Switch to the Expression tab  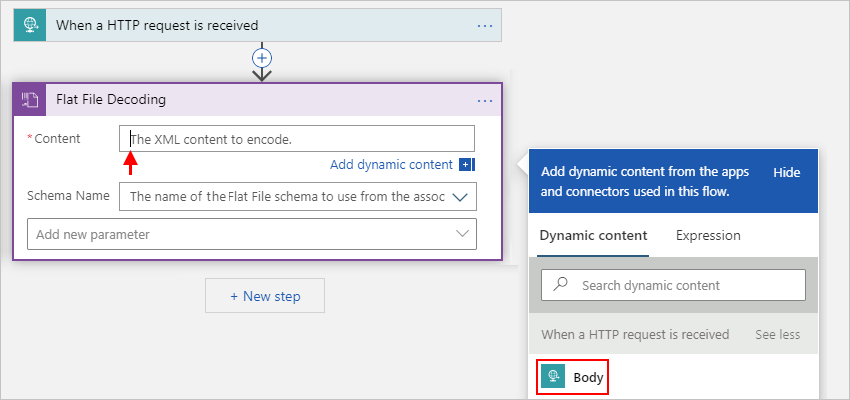click(708, 236)
